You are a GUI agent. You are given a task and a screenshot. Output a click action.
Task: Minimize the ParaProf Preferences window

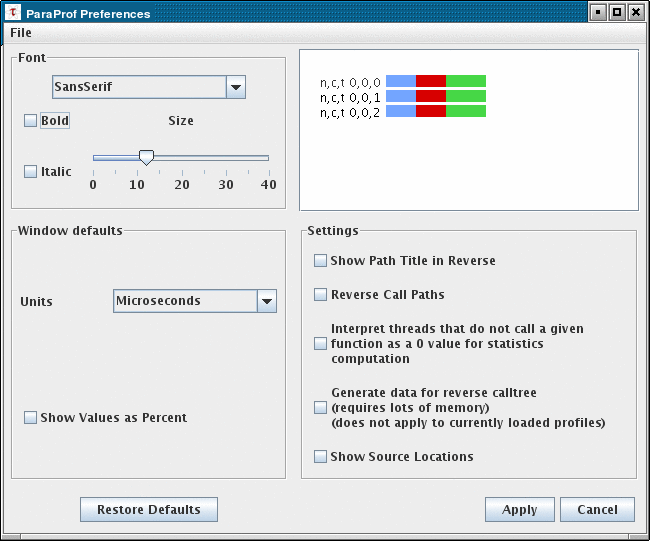[598, 12]
